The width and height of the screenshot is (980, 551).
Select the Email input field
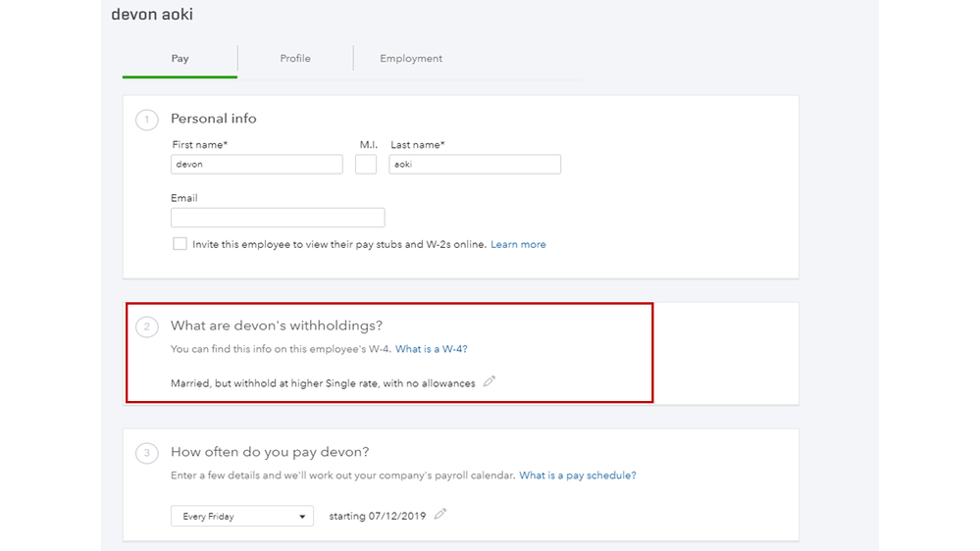[278, 218]
